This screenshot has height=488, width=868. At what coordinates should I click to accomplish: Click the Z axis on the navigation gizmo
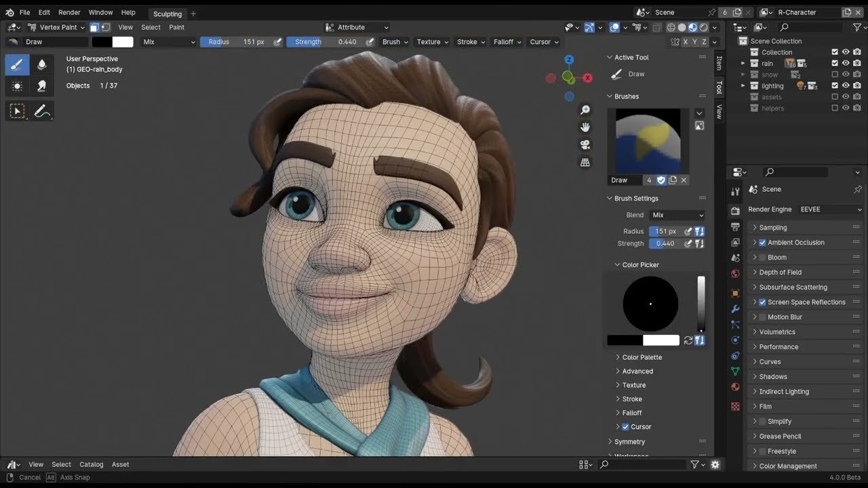(x=568, y=60)
